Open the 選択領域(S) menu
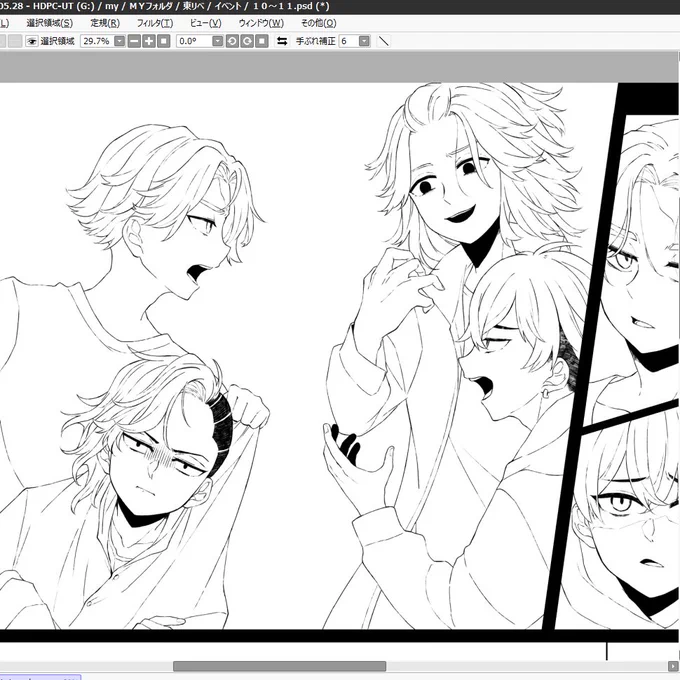680x680 pixels. point(50,23)
